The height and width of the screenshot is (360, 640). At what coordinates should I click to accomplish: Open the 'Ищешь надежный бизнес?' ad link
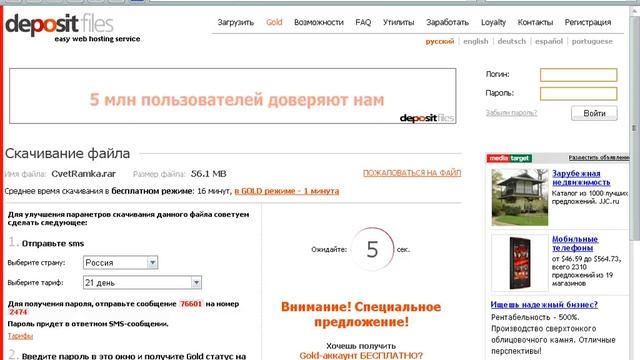[x=544, y=304]
